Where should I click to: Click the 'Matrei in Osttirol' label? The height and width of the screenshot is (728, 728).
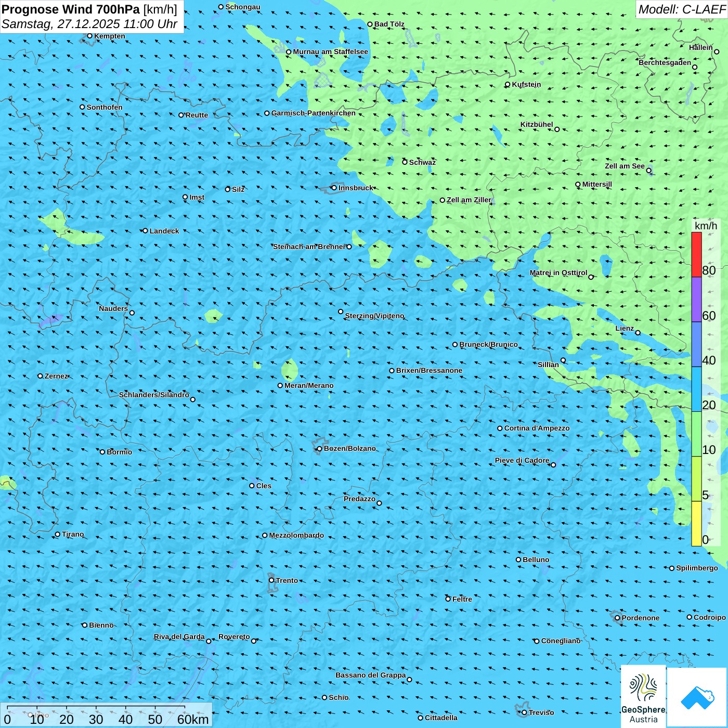pos(558,272)
